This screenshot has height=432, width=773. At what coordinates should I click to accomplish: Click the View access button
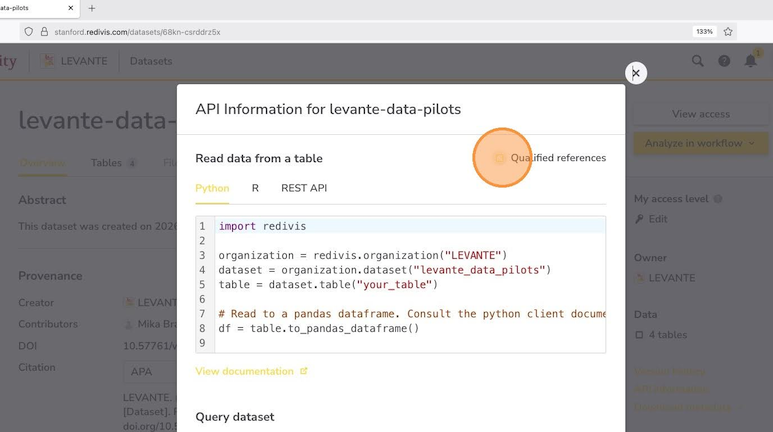[x=700, y=114]
